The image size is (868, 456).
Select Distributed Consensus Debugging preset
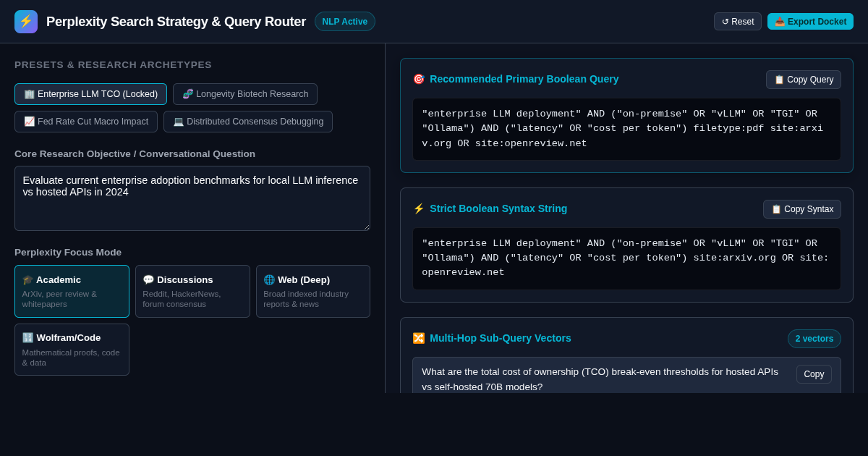pyautogui.click(x=248, y=122)
